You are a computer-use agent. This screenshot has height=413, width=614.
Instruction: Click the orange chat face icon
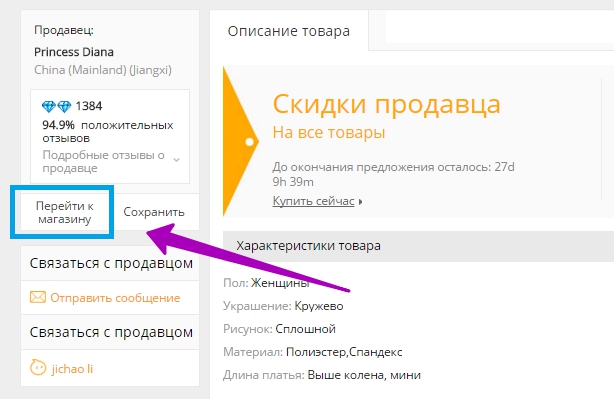(x=38, y=368)
